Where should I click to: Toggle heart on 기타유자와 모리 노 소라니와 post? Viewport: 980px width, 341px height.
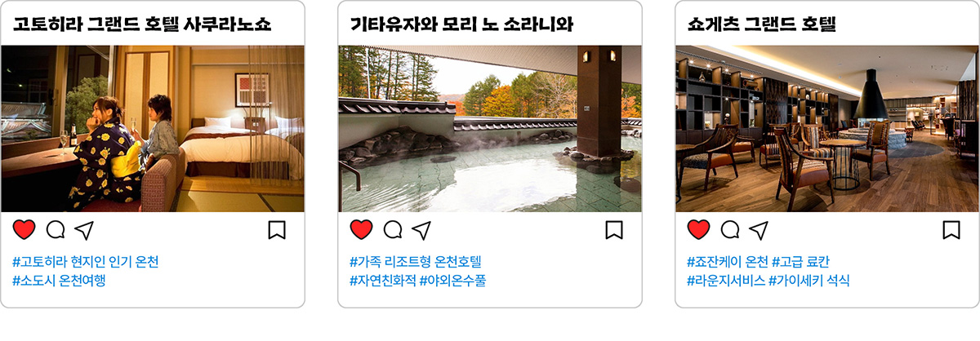(x=361, y=230)
